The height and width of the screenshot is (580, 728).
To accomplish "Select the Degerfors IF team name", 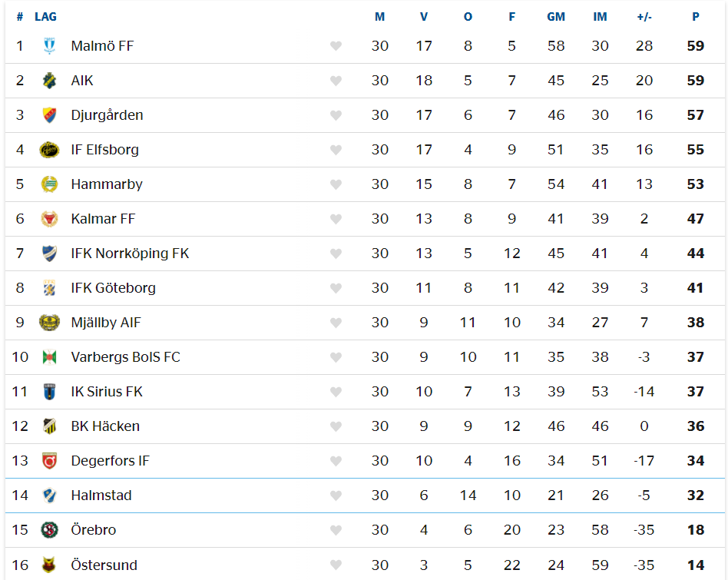I will point(110,461).
